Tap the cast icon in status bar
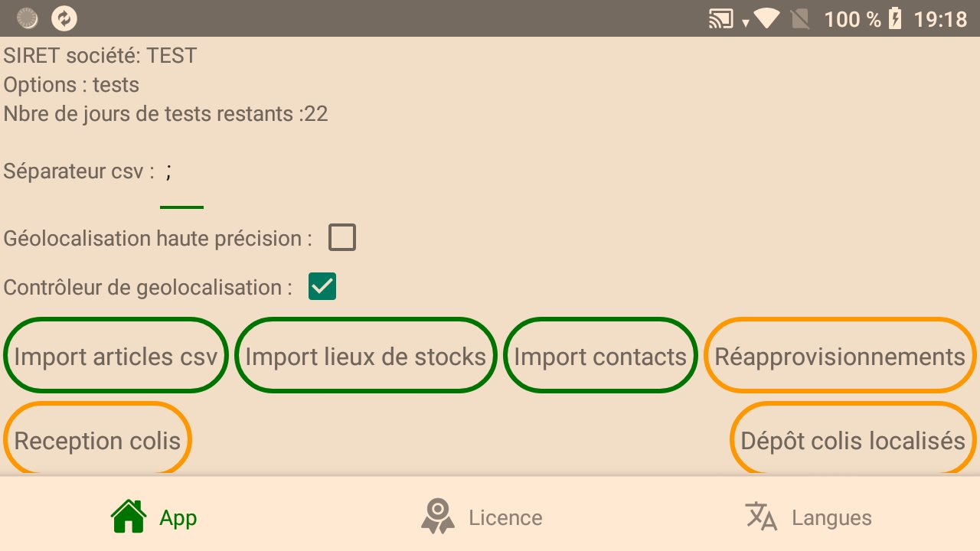 pos(720,18)
